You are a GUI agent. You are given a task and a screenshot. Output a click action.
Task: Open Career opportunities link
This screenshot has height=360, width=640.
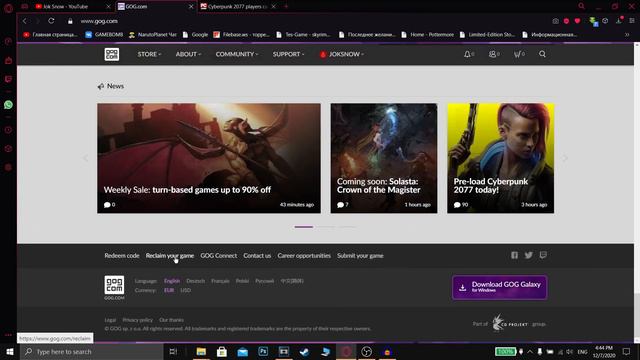[x=304, y=256]
